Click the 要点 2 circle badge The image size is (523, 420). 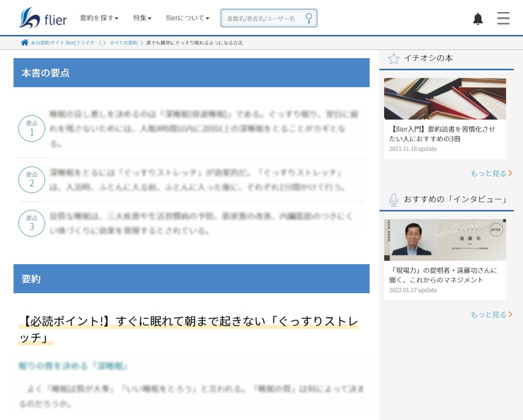[32, 180]
